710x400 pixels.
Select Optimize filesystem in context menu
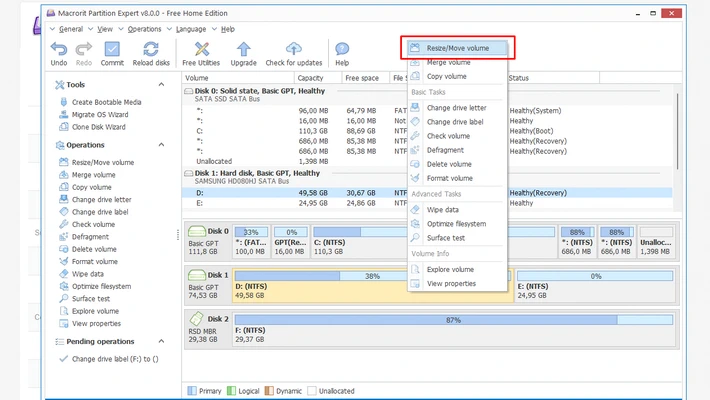(457, 224)
